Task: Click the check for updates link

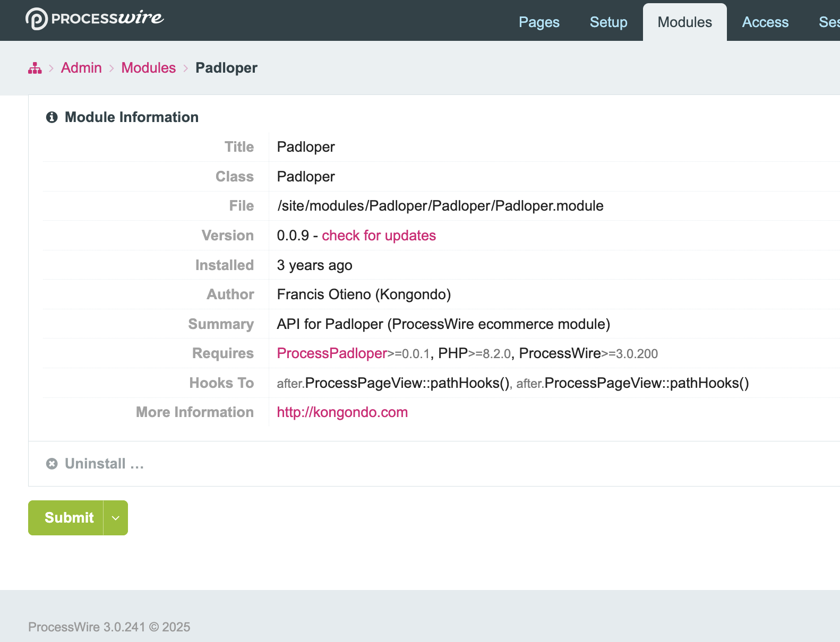Action: (x=379, y=236)
